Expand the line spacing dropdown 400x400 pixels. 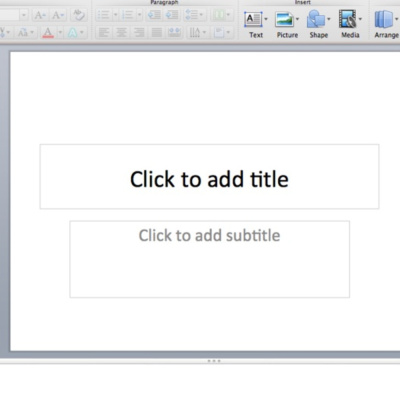coord(201,15)
